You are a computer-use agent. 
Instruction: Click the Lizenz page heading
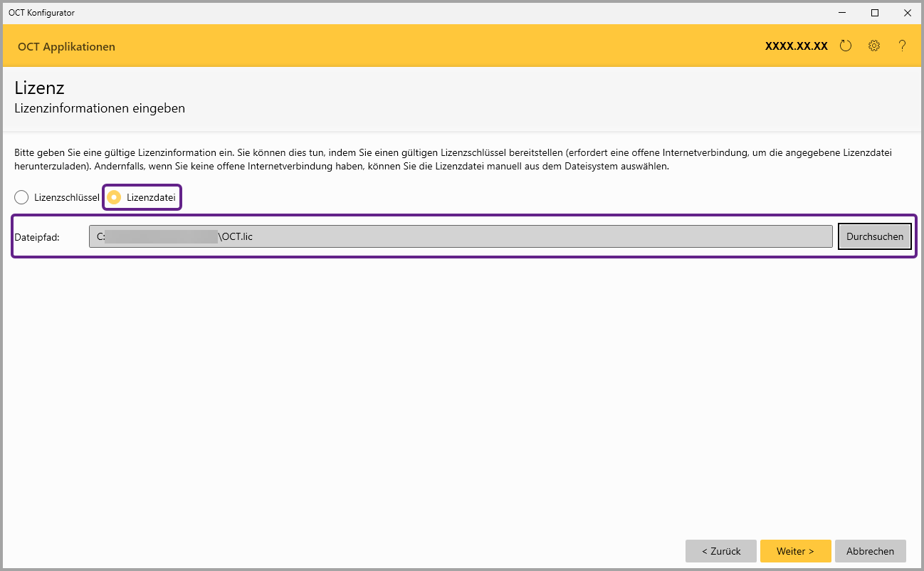coord(39,88)
